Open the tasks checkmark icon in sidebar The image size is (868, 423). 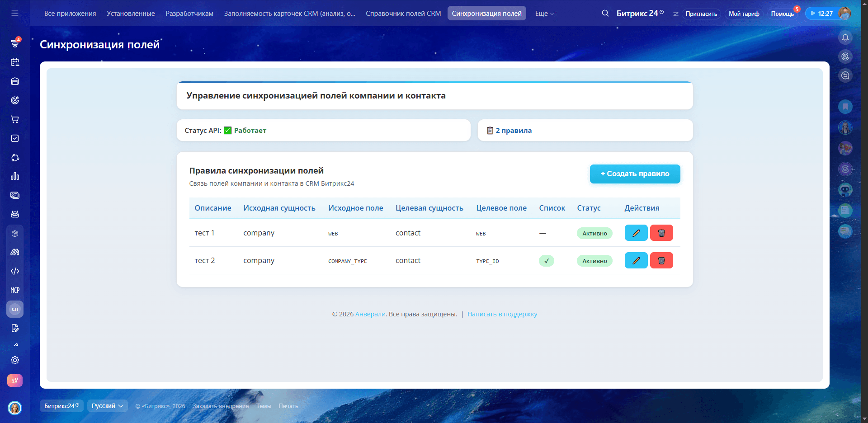[x=15, y=138]
